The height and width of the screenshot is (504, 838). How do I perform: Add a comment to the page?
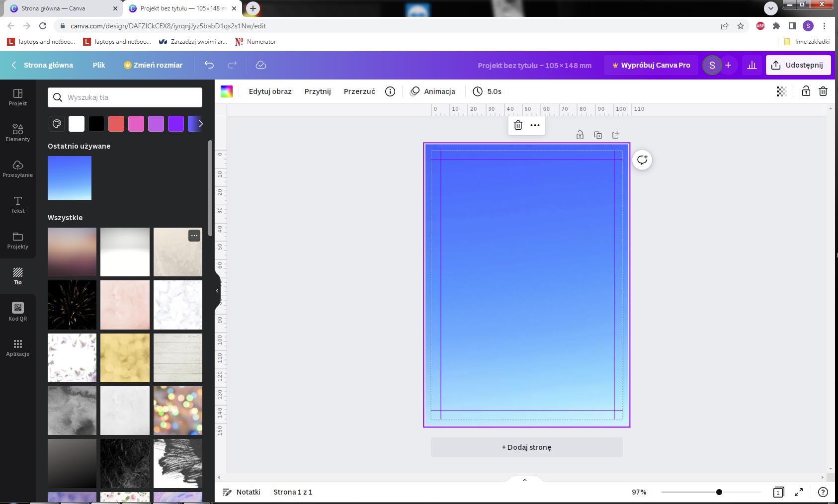point(642,160)
